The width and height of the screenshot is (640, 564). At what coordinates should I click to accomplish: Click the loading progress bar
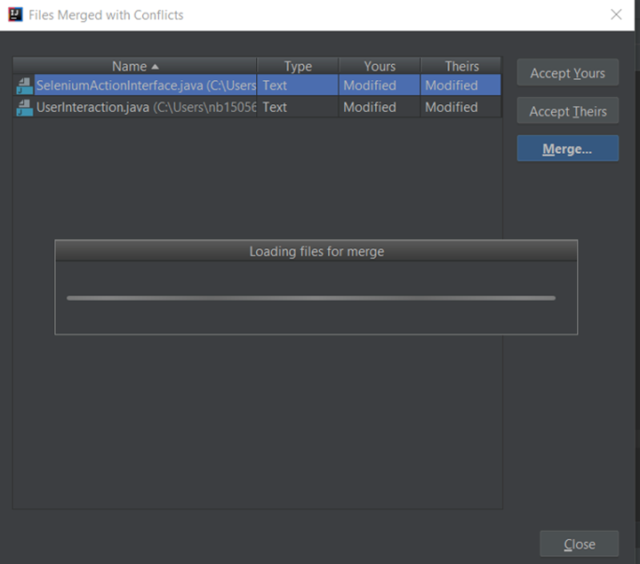(311, 298)
